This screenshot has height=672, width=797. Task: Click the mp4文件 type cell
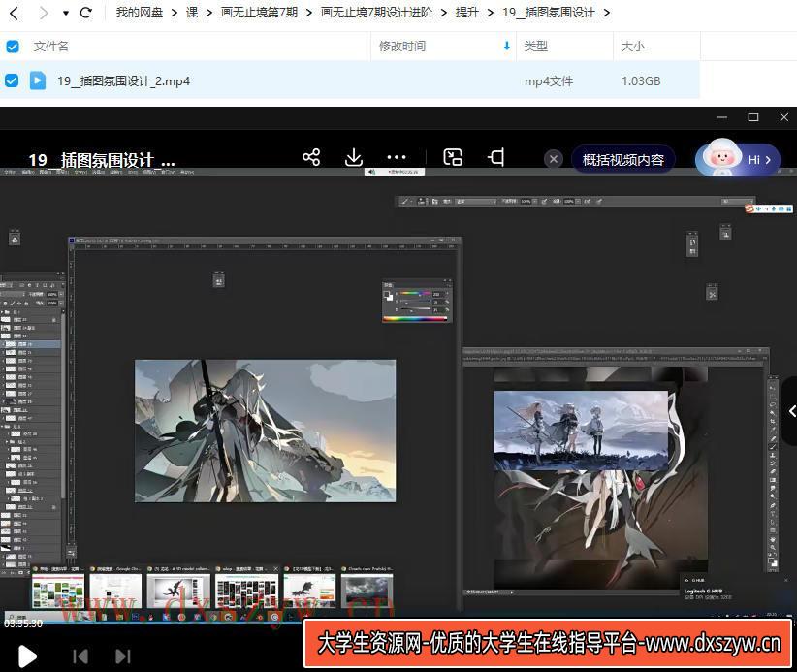[x=549, y=80]
